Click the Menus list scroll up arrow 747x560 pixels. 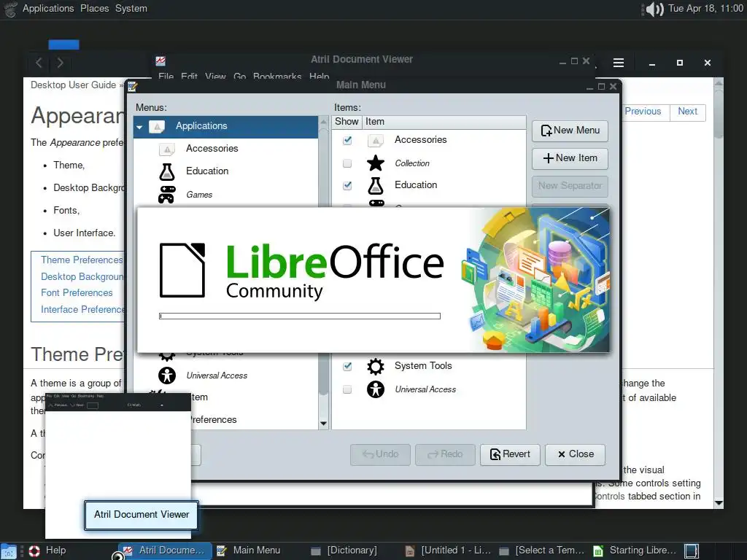[323, 122]
